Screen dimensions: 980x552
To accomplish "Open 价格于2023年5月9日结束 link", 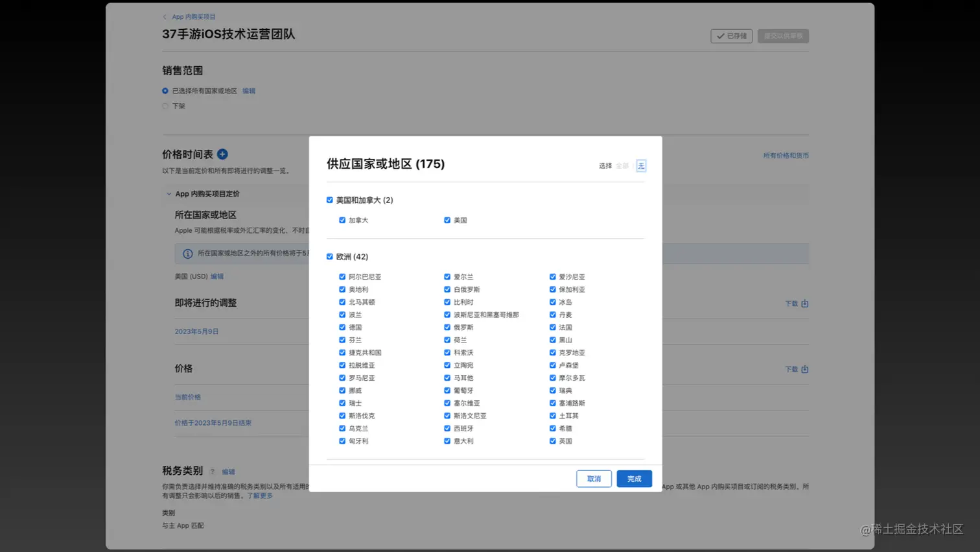I will [x=213, y=423].
